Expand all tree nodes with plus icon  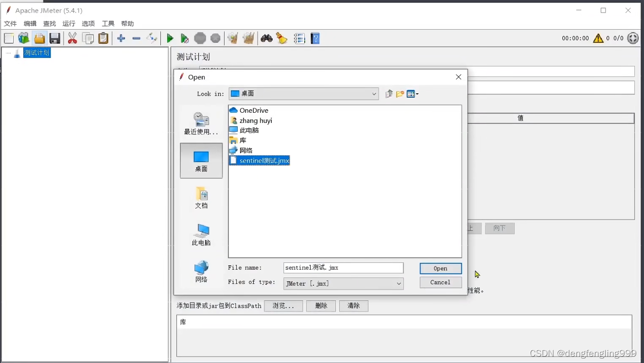121,38
